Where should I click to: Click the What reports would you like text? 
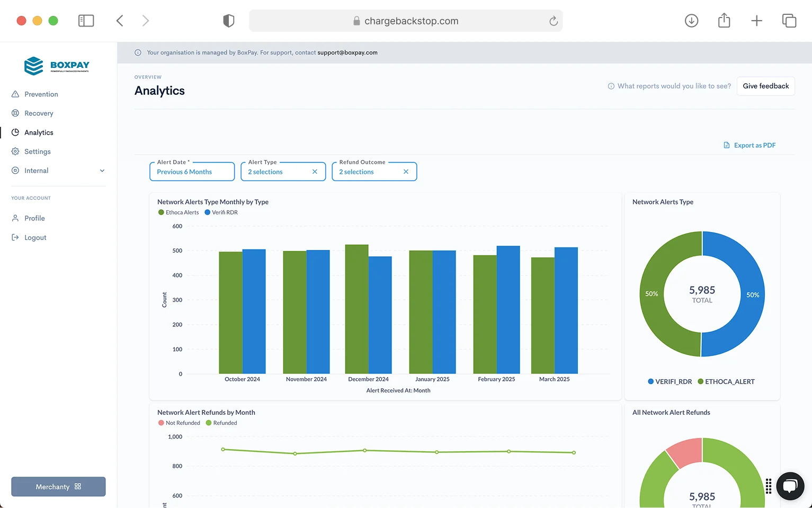coord(674,86)
